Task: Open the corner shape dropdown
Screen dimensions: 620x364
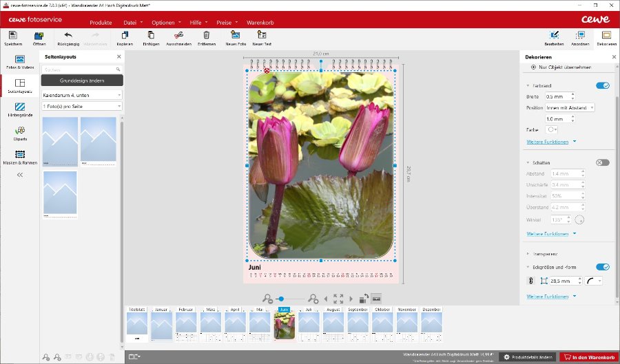Action: pos(594,281)
